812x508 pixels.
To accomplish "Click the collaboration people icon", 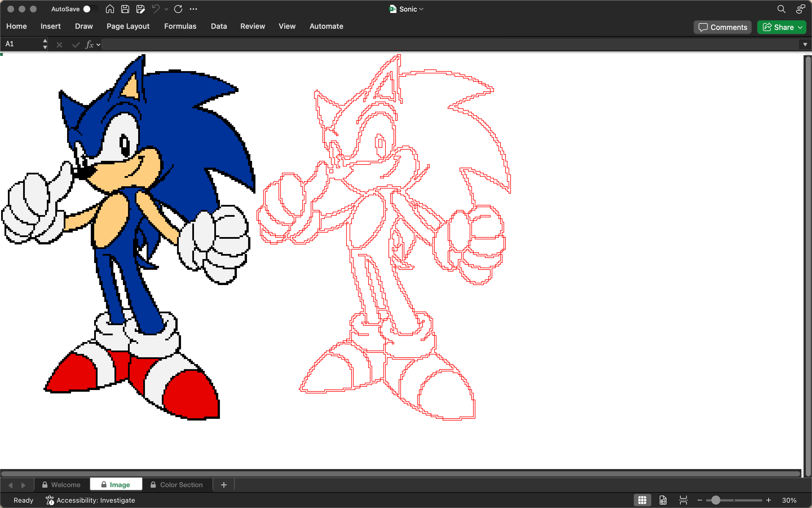I will click(x=800, y=9).
